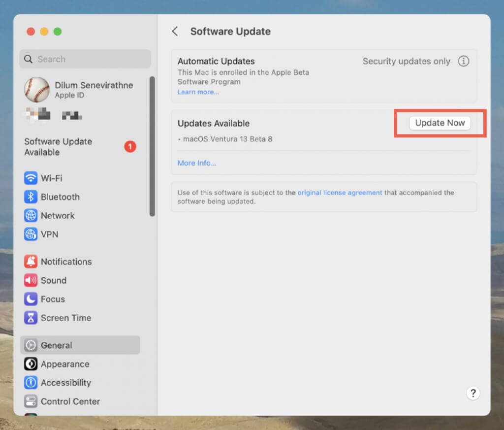The height and width of the screenshot is (430, 504).
Task: Open Control Center settings label
Action: (70, 401)
